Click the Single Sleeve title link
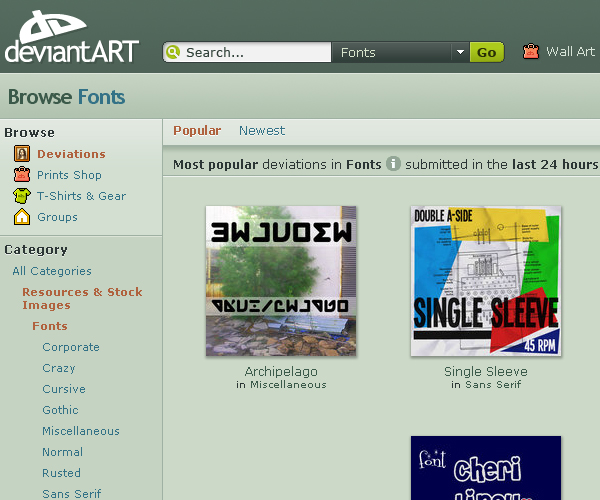The width and height of the screenshot is (600, 500). (x=486, y=371)
